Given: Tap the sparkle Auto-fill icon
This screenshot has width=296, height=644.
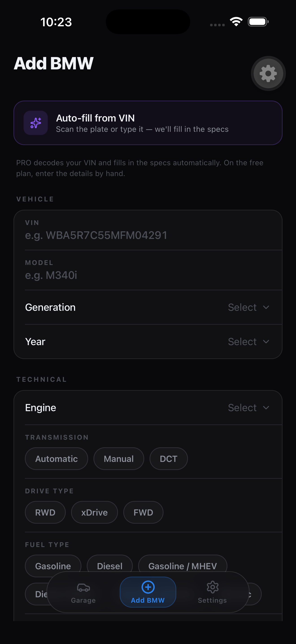Looking at the screenshot, I should point(36,123).
